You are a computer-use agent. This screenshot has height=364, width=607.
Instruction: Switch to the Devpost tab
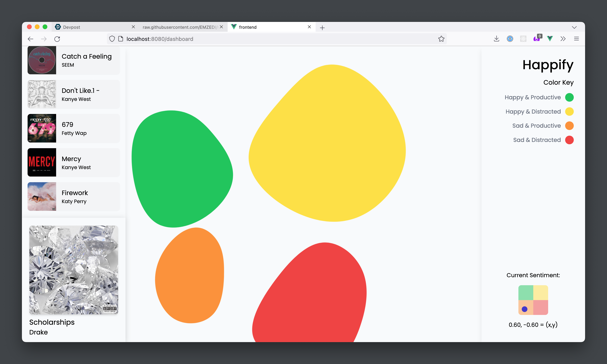(x=93, y=27)
